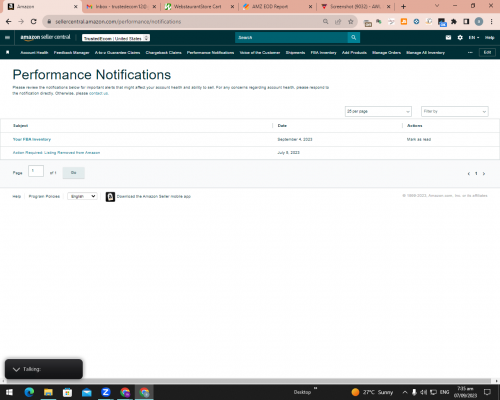Open a new browser tab with plus
Screen dimensions: 500x400
(x=403, y=6)
